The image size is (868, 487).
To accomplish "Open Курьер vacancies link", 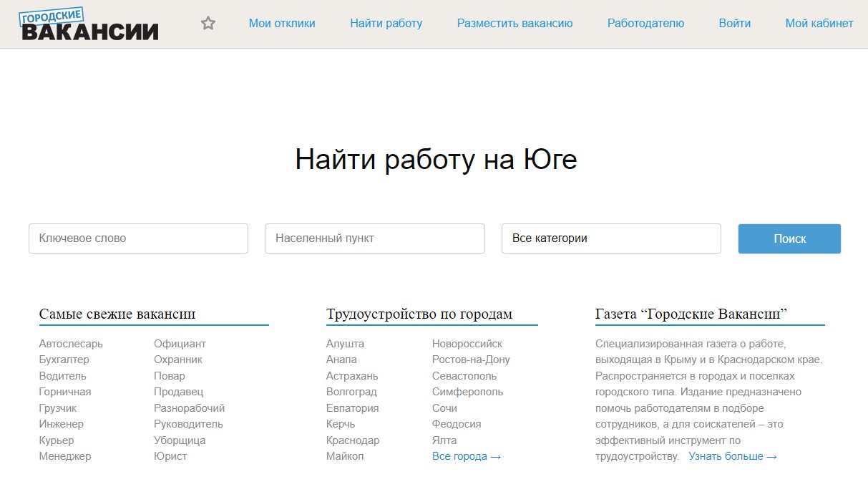I will [57, 440].
